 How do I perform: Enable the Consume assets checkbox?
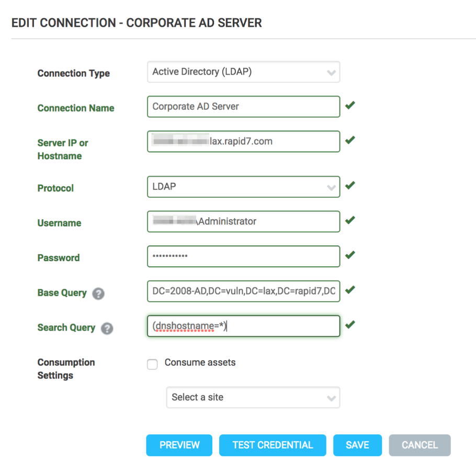click(152, 364)
